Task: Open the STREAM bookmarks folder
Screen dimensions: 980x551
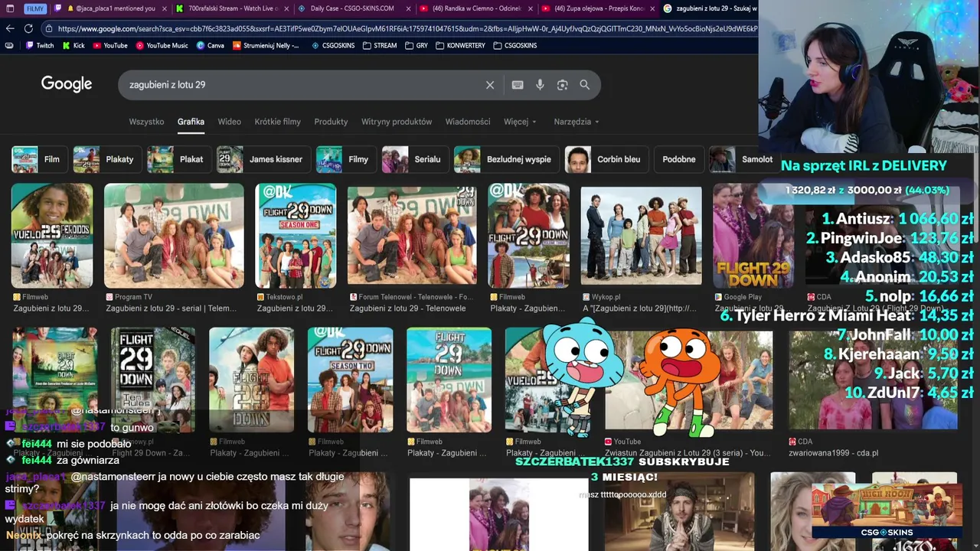Action: (x=380, y=45)
